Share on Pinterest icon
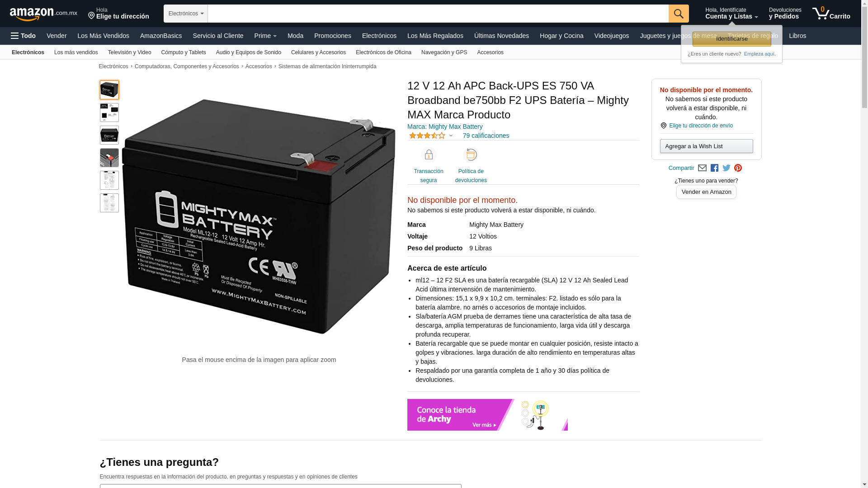This screenshot has width=868, height=488. pyautogui.click(x=738, y=168)
